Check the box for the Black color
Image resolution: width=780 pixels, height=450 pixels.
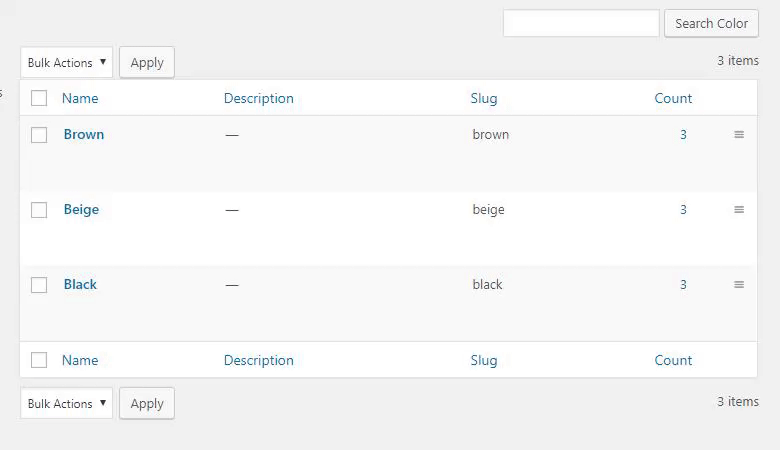(39, 285)
